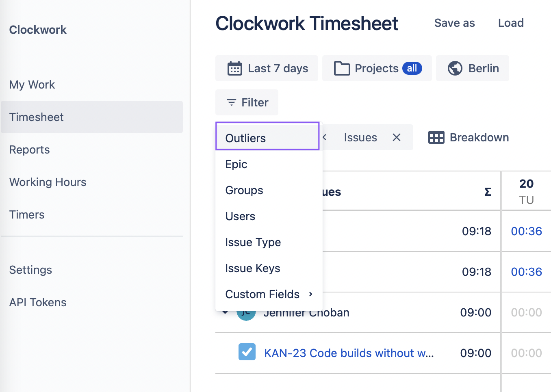551x392 pixels.
Task: Click the blue task checkbox icon for KAN-23
Action: pyautogui.click(x=247, y=352)
